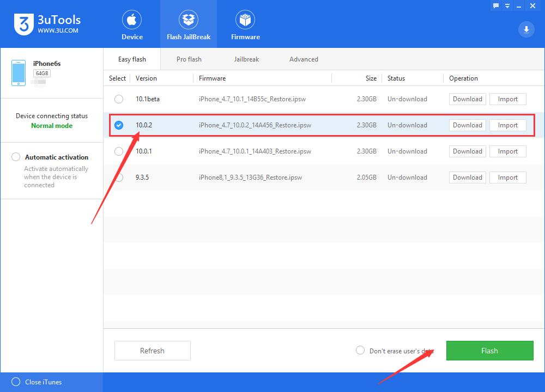This screenshot has width=545, height=392.
Task: Click the Version column header
Action: (146, 78)
